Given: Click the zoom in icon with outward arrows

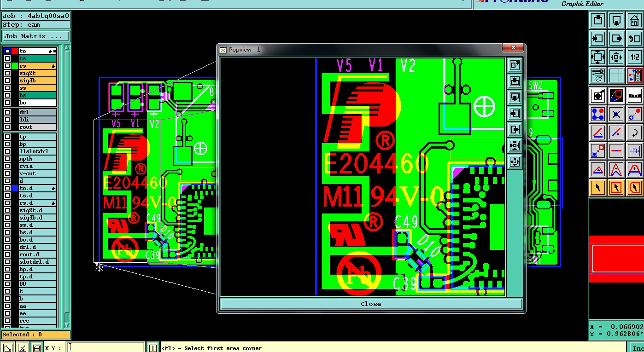Looking at the screenshot, I should coord(598,57).
